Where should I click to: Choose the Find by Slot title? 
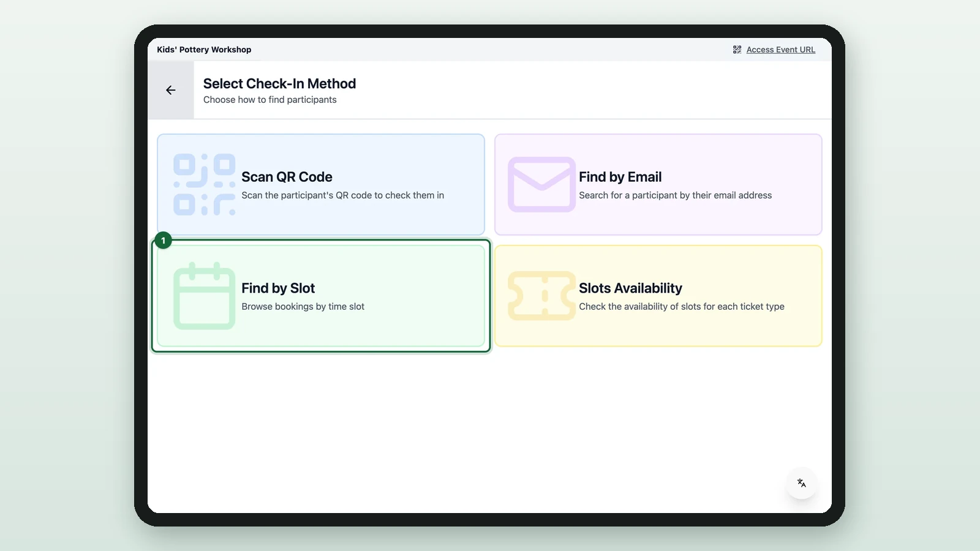[278, 288]
